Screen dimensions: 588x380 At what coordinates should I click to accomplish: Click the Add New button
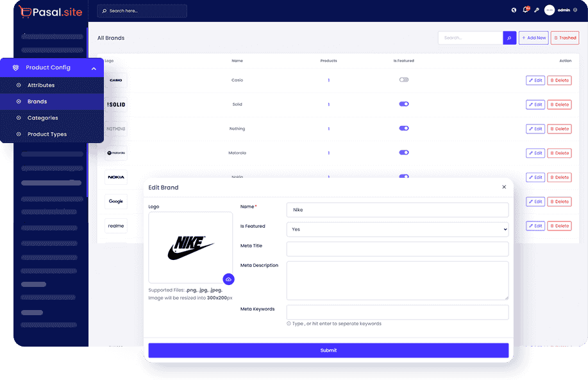pos(533,38)
